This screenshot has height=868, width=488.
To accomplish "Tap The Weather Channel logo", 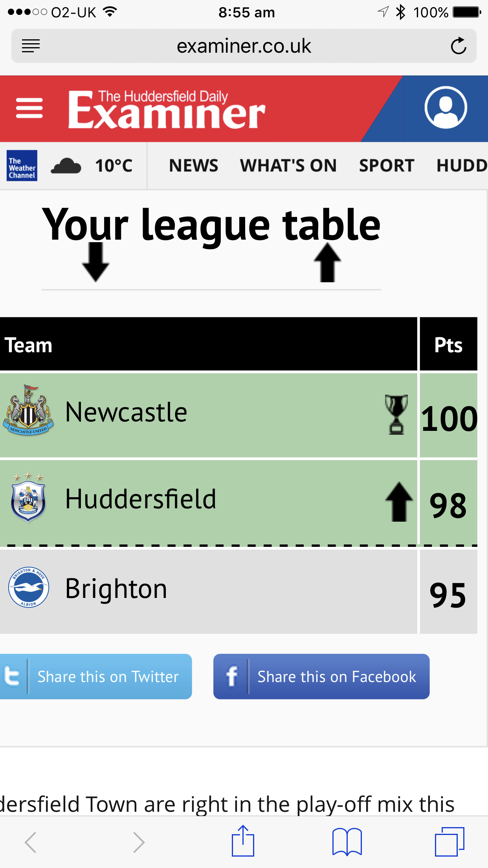I will (22, 166).
